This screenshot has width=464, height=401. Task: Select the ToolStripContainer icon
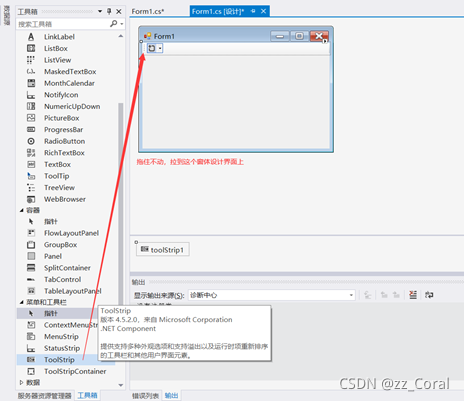(31, 371)
